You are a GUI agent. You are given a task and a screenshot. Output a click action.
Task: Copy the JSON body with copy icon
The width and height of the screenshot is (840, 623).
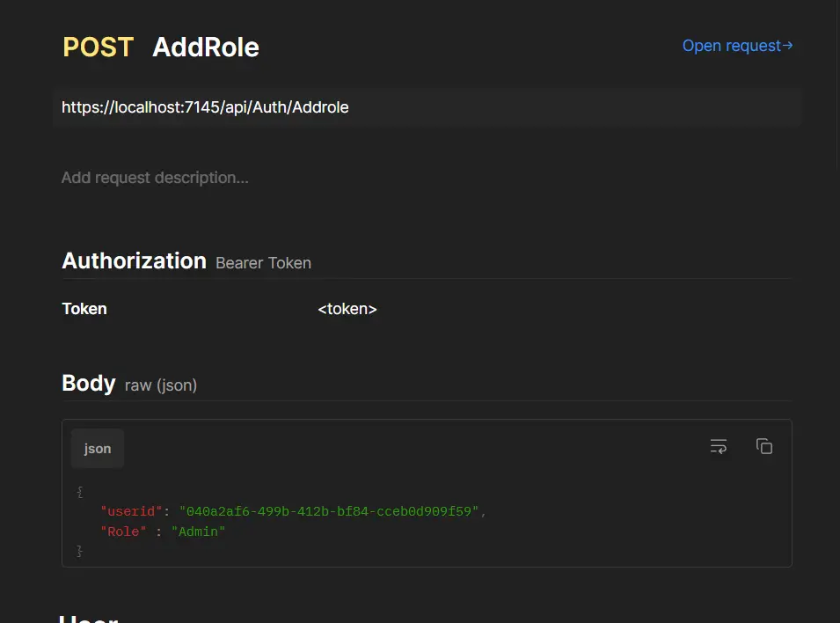click(x=764, y=447)
